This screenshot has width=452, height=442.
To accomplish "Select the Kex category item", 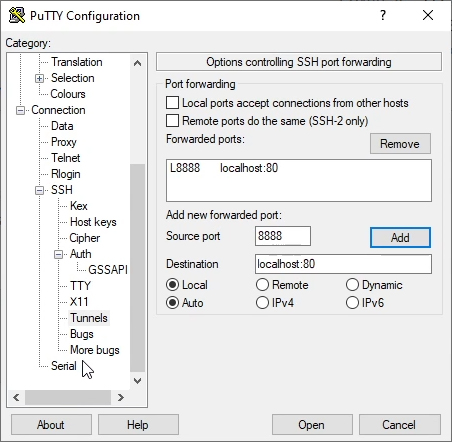I will click(79, 206).
